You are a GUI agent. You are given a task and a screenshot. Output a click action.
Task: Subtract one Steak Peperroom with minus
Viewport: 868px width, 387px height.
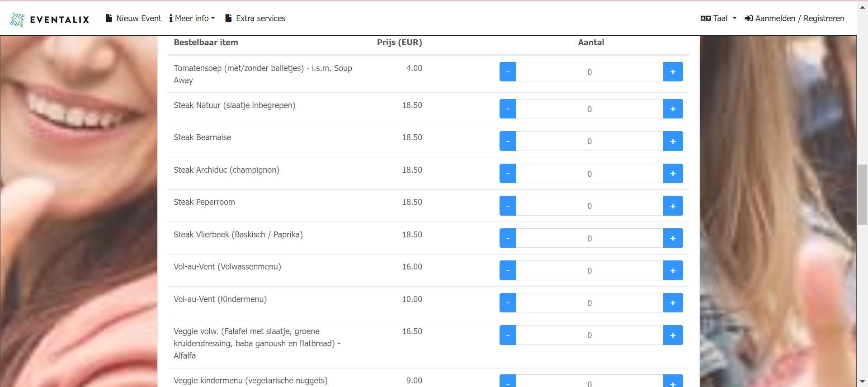click(x=508, y=206)
